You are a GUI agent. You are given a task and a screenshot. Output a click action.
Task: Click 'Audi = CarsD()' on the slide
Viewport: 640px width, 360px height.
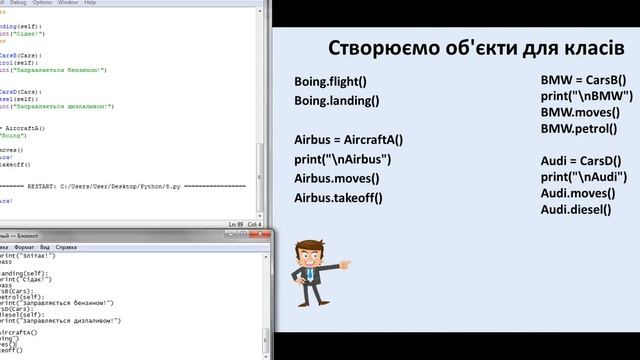[x=581, y=161]
